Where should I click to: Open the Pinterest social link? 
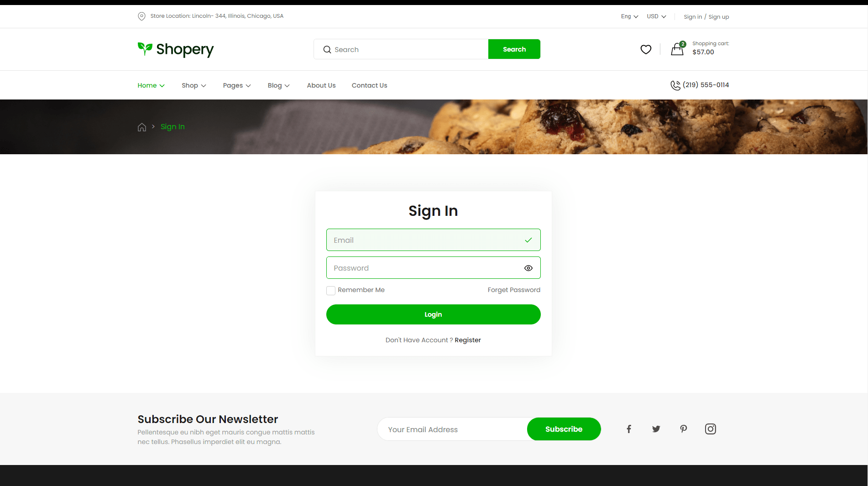[684, 429]
